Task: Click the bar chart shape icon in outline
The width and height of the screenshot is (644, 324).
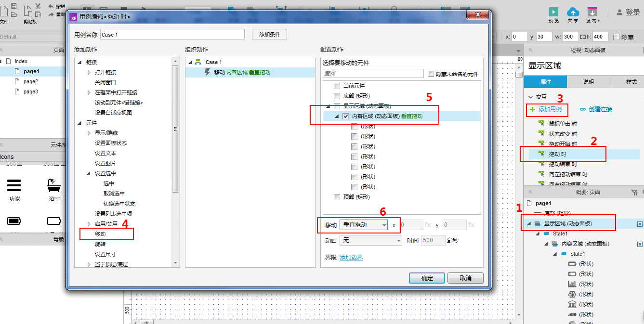Action: pos(572,284)
